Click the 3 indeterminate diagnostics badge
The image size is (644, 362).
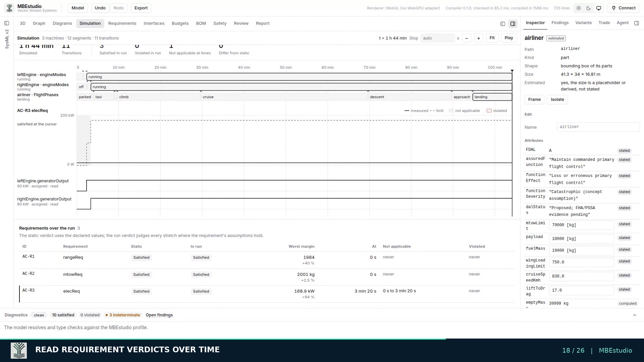tap(122, 315)
